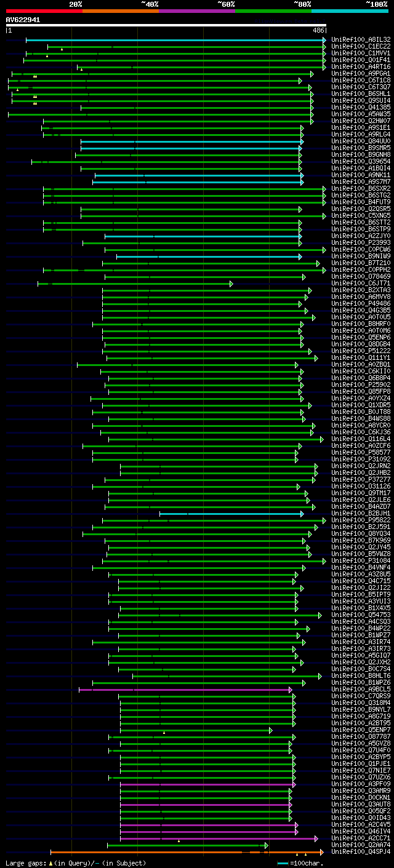Select the UniRef100_P95822 label
The image size is (394, 868).
pos(361,520)
